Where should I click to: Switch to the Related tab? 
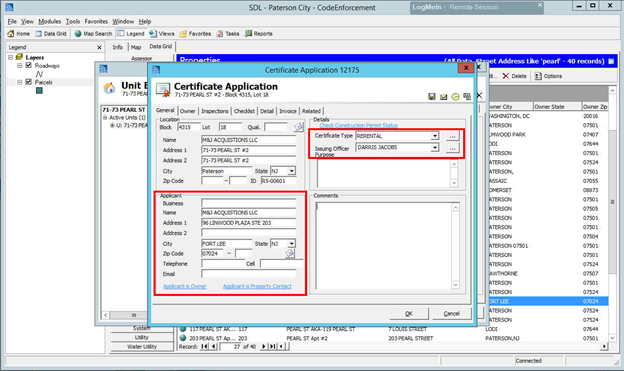311,111
